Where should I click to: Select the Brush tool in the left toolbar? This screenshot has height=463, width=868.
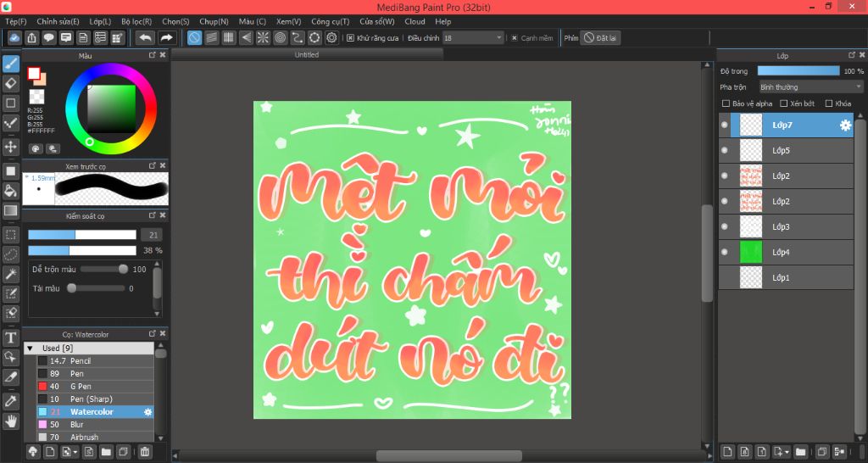click(10, 64)
